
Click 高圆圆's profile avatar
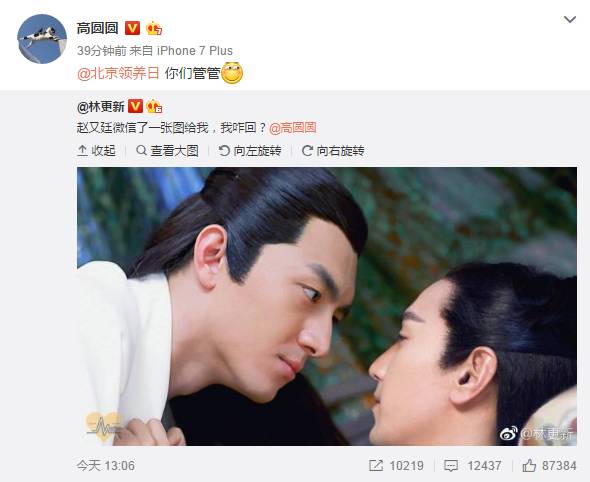[42, 39]
